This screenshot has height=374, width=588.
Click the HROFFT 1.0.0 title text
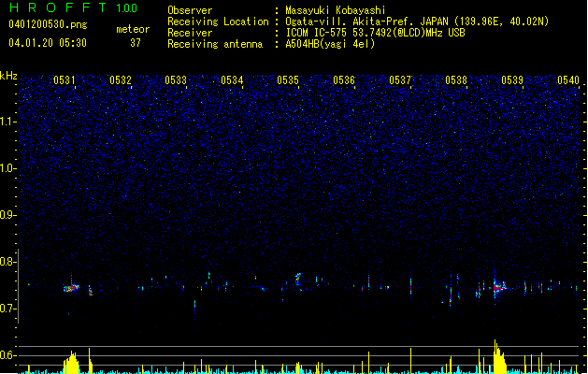pos(74,7)
